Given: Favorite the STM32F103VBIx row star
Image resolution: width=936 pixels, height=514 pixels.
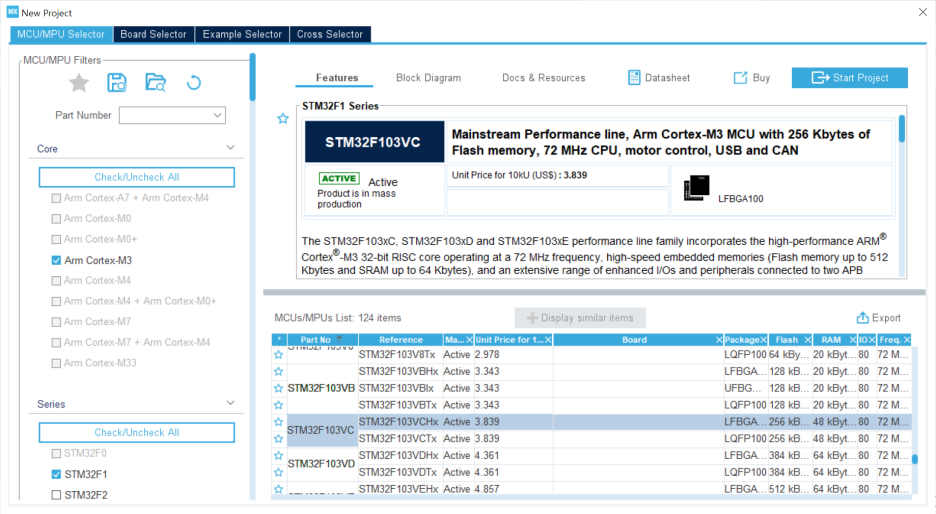Looking at the screenshot, I should pos(278,388).
